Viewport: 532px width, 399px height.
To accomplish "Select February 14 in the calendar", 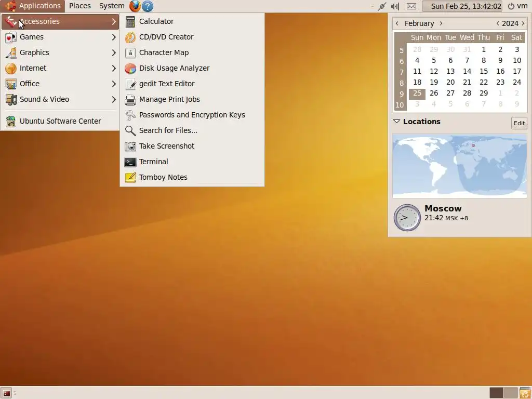I will 467,71.
